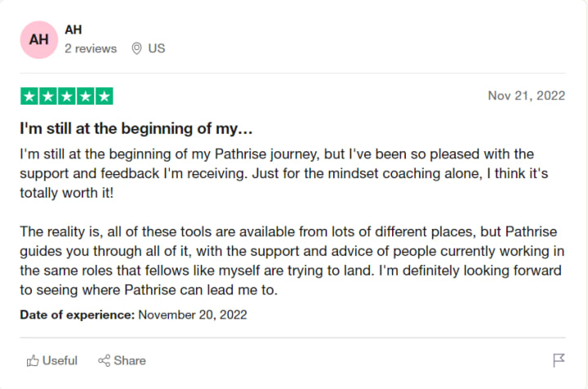The height and width of the screenshot is (389, 588).
Task: Click the third green rating star
Action: (67, 96)
